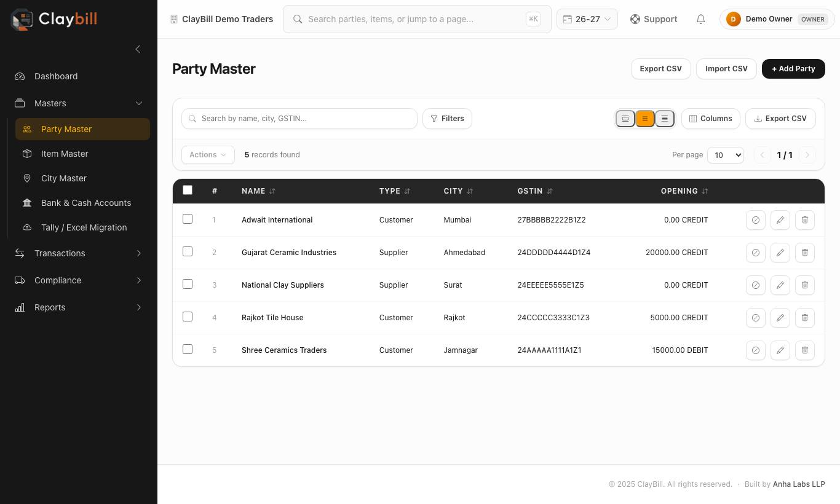Expand the Compliance section
Screen dimensions: 840x504
point(79,280)
